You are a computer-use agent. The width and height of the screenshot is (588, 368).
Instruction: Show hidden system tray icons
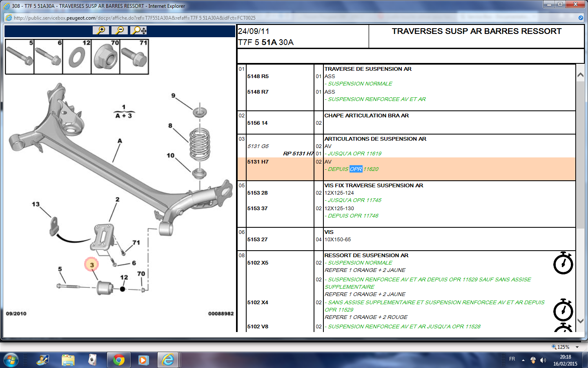click(x=523, y=360)
